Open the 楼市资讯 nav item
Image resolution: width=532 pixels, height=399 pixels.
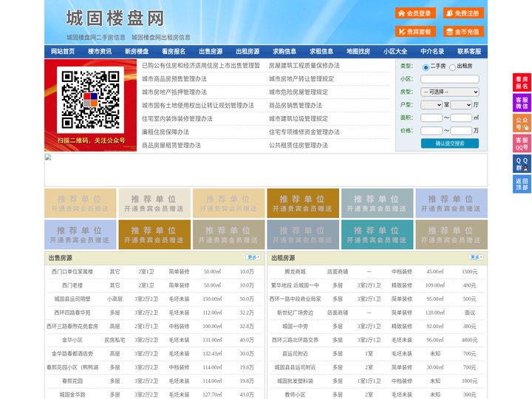[x=100, y=52]
